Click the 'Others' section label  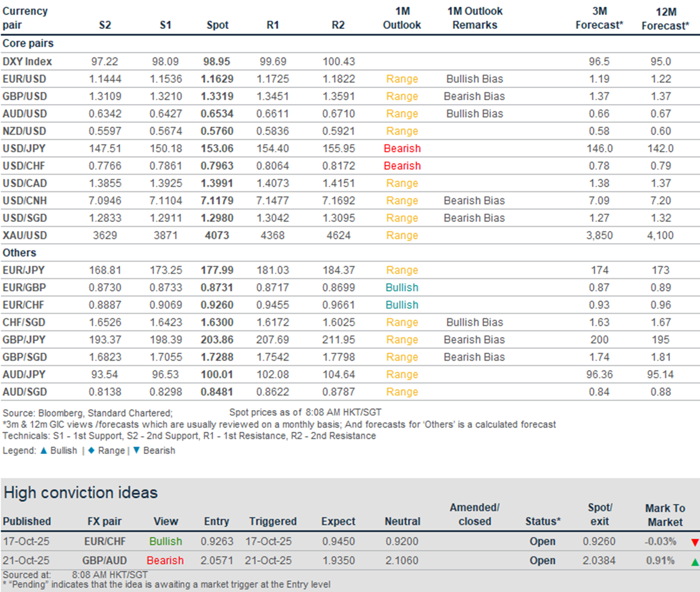click(19, 253)
